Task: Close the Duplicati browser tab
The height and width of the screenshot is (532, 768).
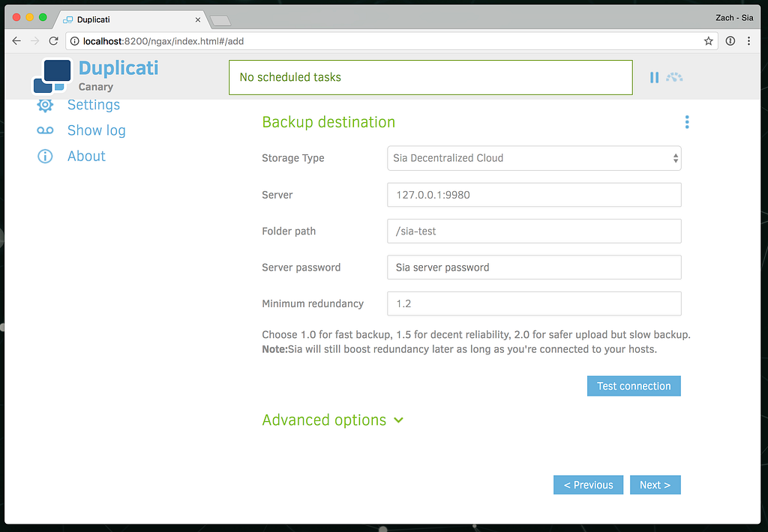Action: click(198, 19)
